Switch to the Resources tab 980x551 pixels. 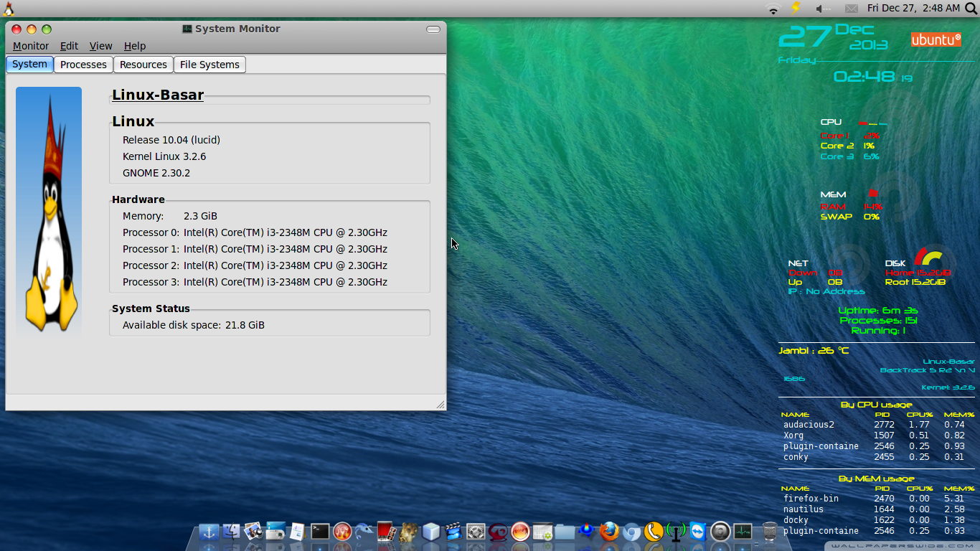point(143,65)
